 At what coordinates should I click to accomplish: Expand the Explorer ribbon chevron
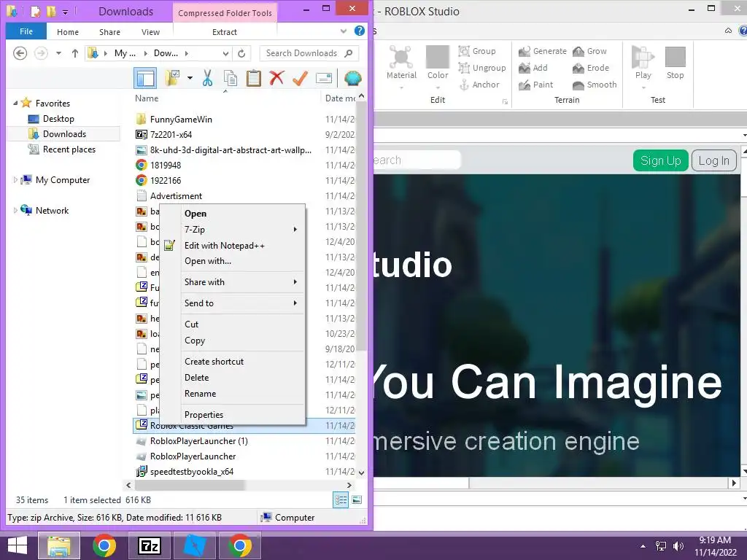click(344, 31)
